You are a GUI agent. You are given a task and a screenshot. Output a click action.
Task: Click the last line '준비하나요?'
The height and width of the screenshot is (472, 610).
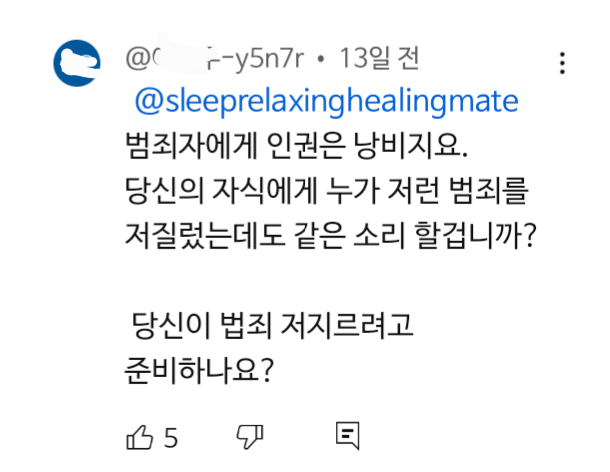196,369
